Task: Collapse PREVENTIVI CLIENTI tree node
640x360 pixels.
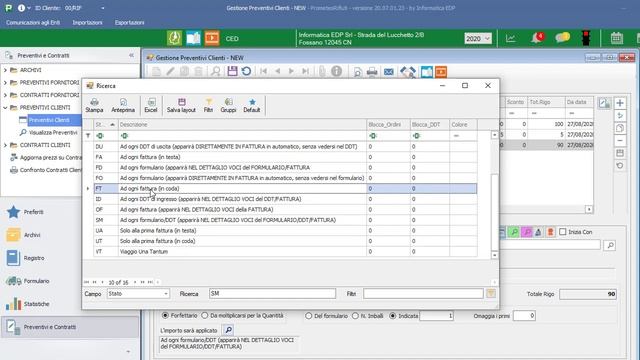Action: [5, 108]
